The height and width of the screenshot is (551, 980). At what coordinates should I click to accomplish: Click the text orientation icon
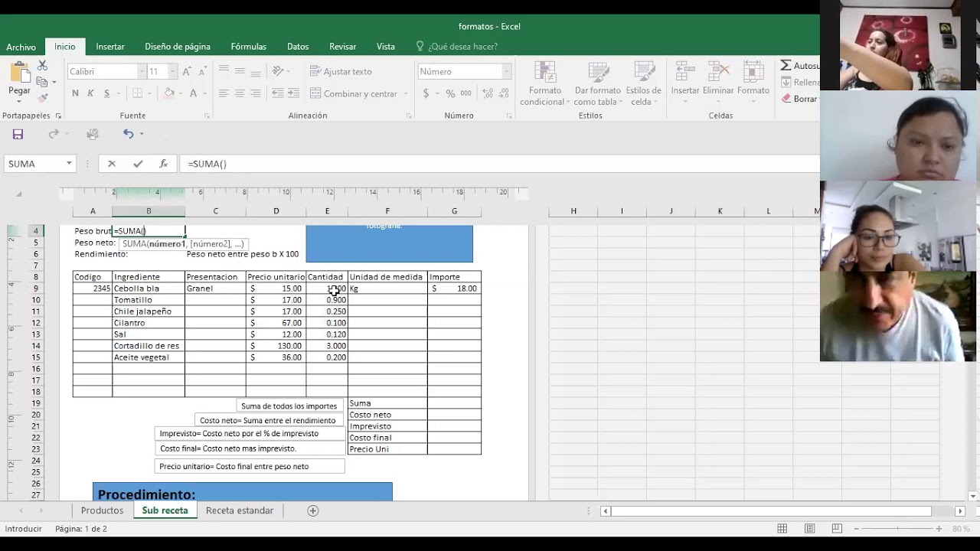pyautogui.click(x=278, y=71)
